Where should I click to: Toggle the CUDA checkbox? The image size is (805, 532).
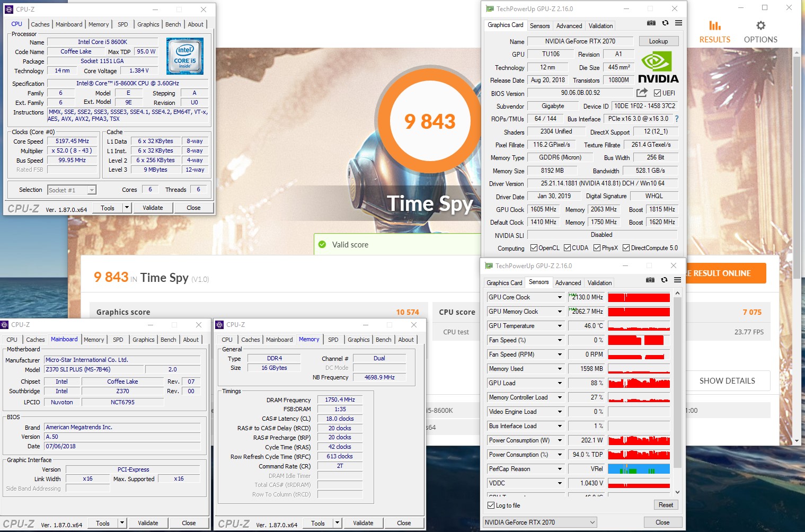567,247
